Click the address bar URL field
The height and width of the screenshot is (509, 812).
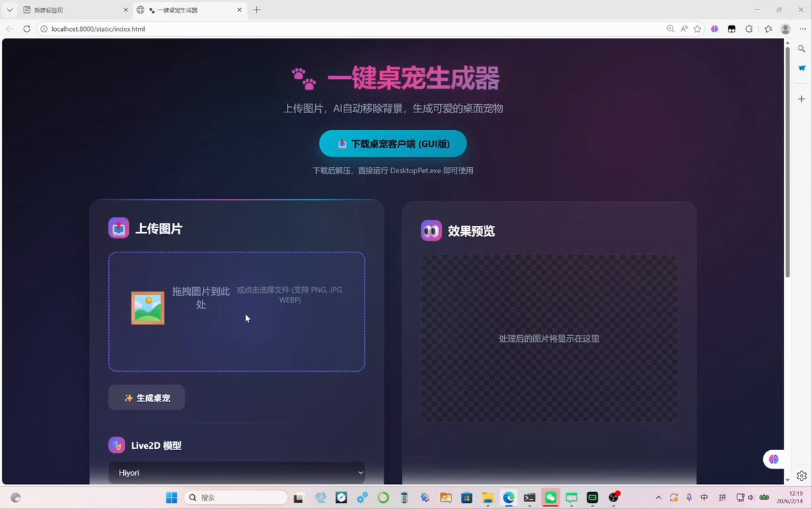point(352,29)
